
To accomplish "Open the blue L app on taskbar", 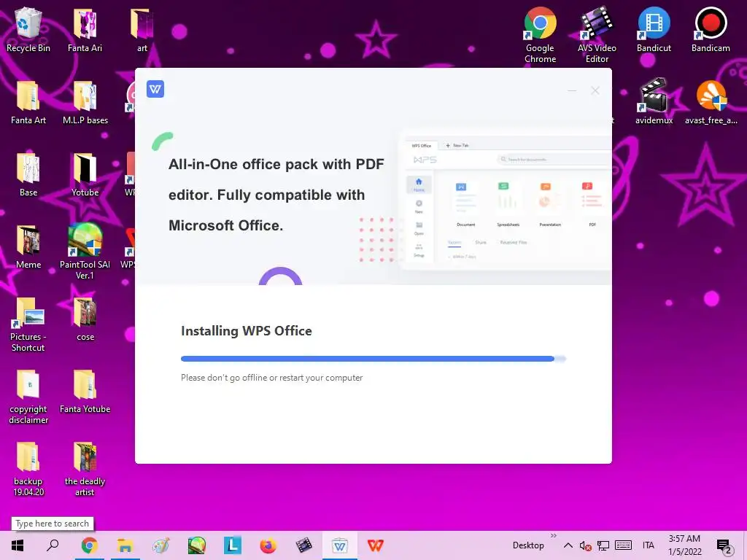I will (x=233, y=545).
